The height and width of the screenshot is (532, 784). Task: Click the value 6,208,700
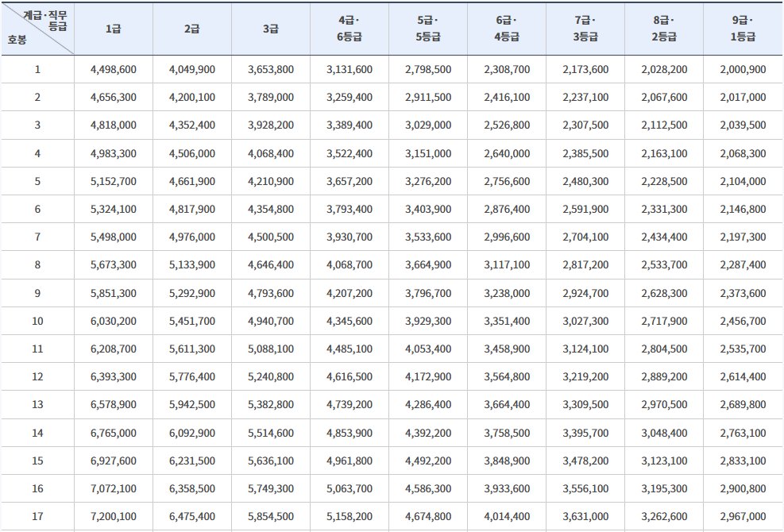(114, 349)
